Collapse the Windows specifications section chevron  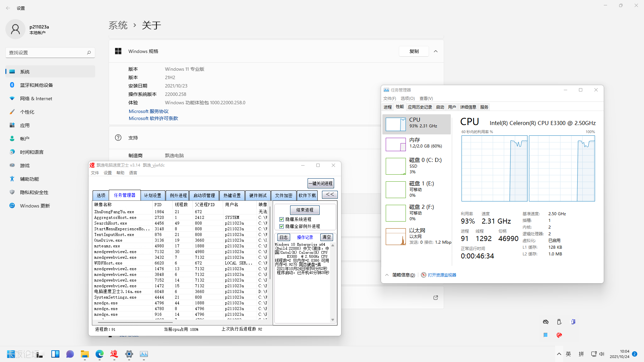(x=436, y=51)
